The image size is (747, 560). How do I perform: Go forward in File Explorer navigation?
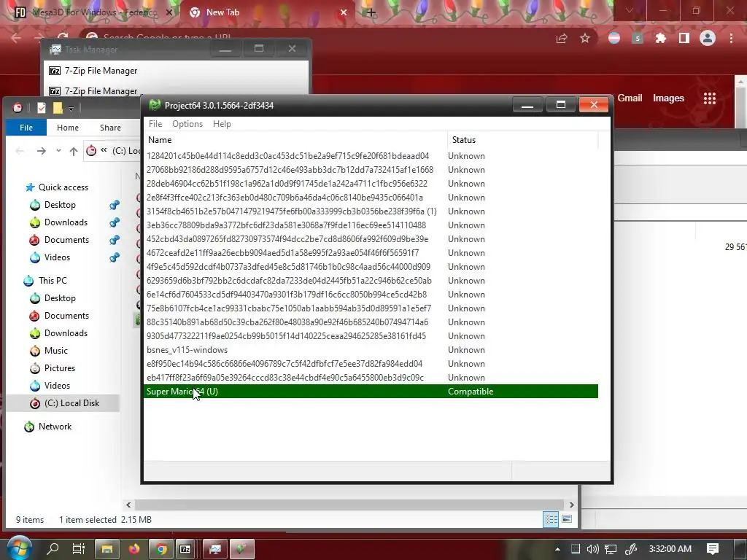(42, 151)
